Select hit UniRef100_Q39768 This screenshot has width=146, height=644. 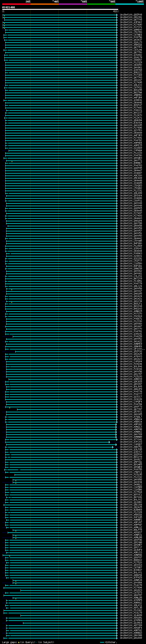(131, 70)
